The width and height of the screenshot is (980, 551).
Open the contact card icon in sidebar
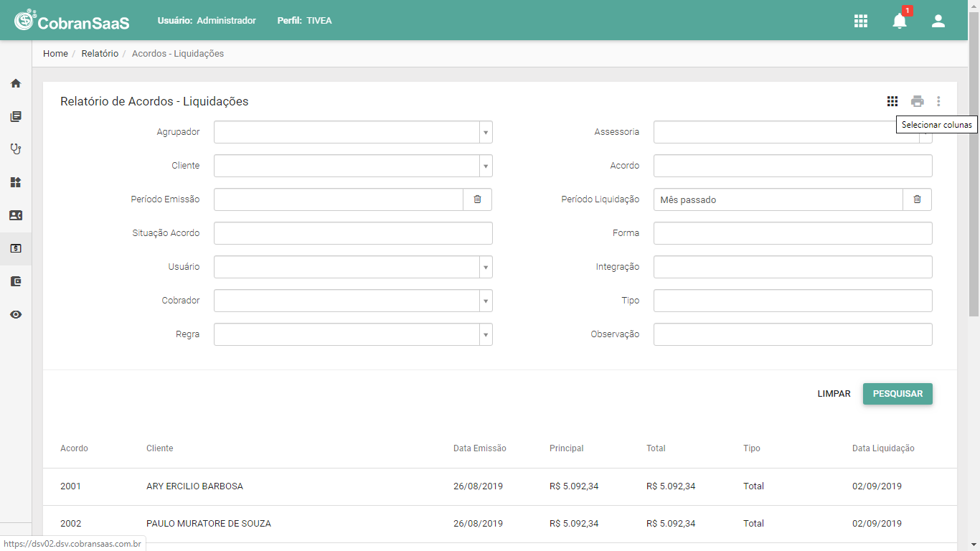coord(16,215)
